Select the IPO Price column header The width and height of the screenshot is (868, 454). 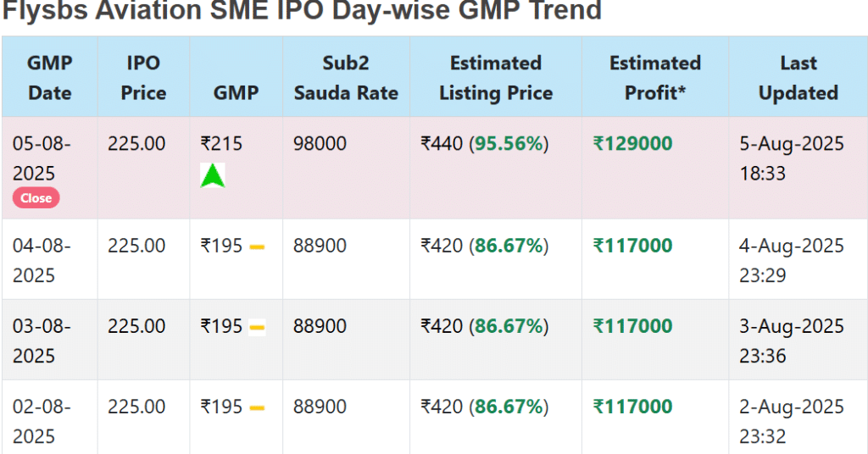143,77
